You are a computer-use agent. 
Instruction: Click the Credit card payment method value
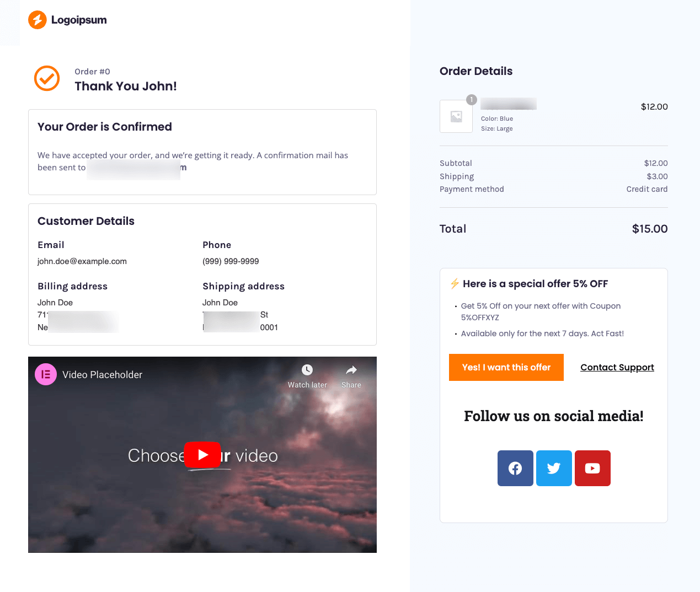click(x=647, y=189)
